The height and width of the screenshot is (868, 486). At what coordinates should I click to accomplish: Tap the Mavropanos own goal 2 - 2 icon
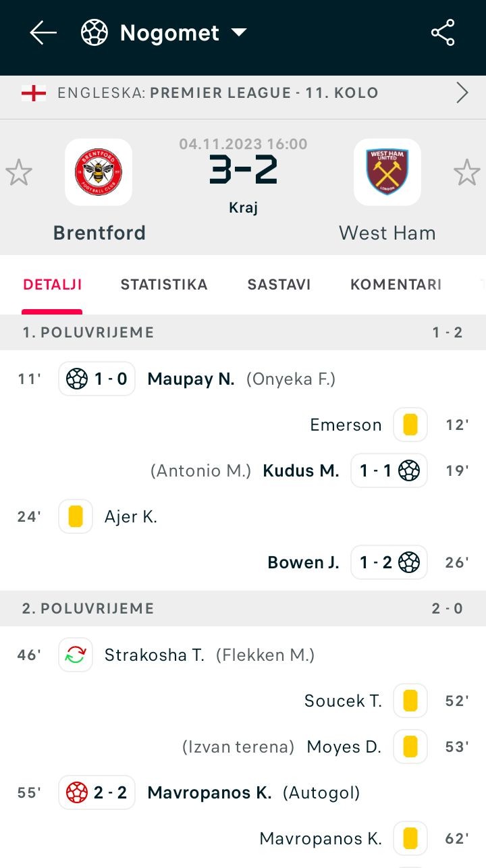[x=97, y=792]
